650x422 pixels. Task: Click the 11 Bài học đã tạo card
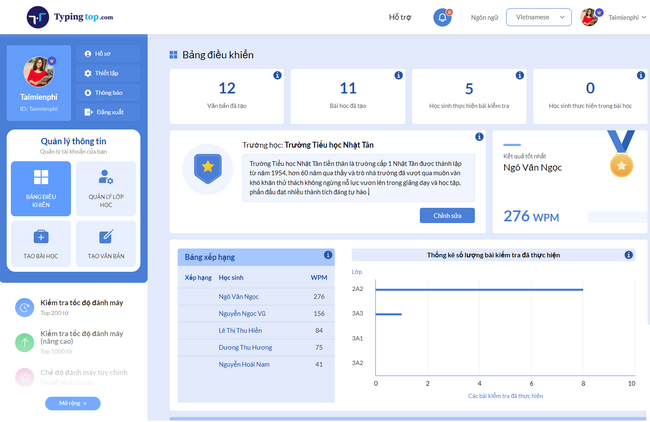348,97
